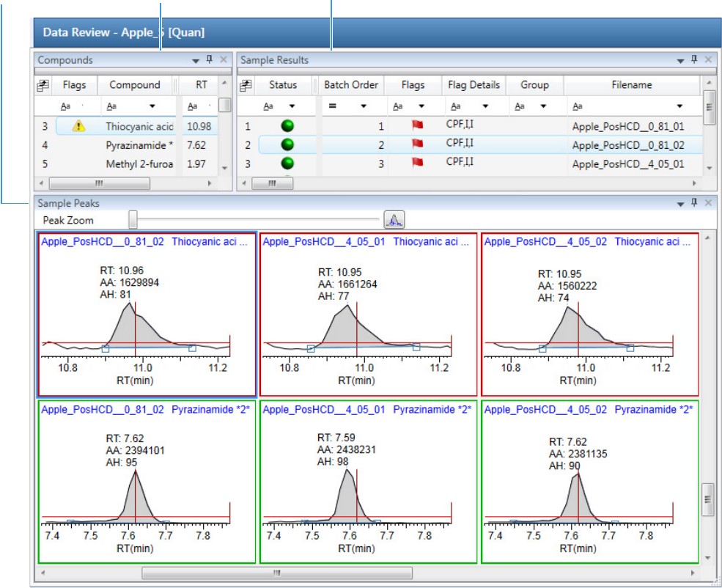Select the Pyrazinamide compound row
The width and height of the screenshot is (722, 588).
pos(136,145)
